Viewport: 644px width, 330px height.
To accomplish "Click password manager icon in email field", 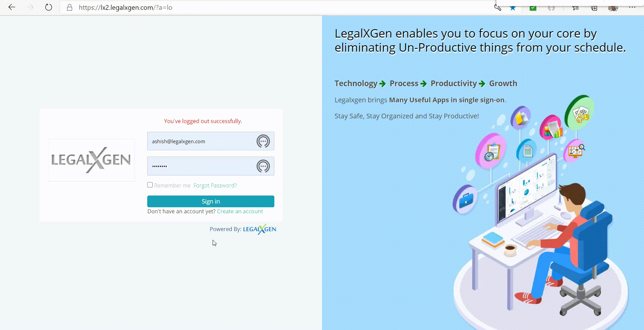I will pos(263,141).
